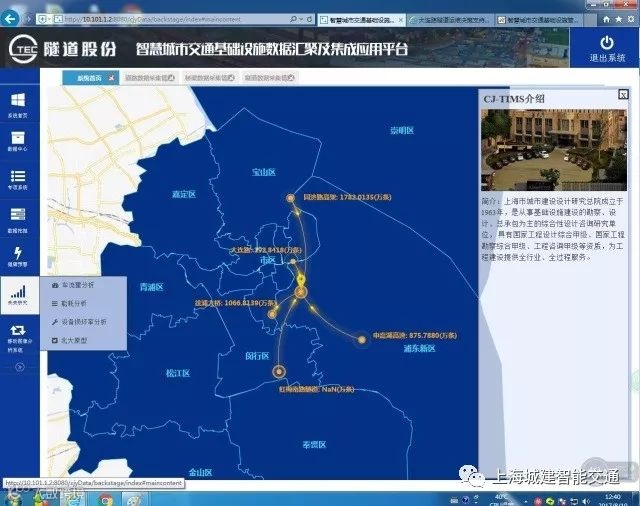Viewport: 640px width, 506px height.
Task: Click the 崇明区 district label
Action: (x=402, y=130)
